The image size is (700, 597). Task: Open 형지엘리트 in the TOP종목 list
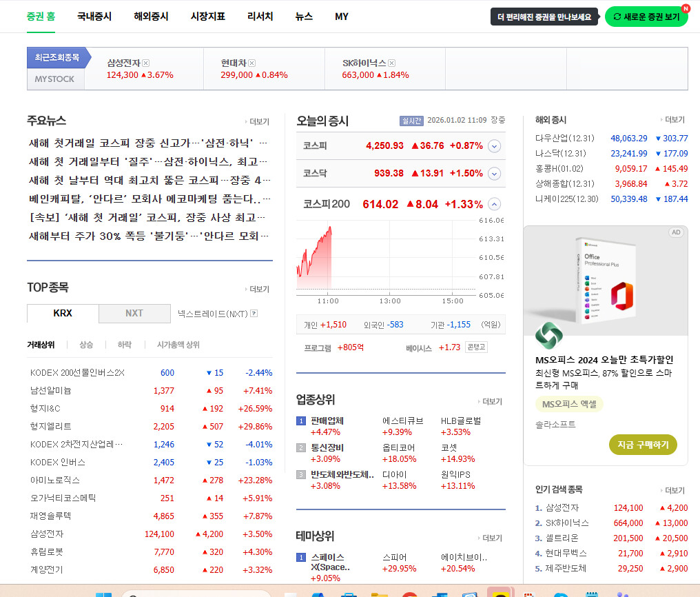51,427
